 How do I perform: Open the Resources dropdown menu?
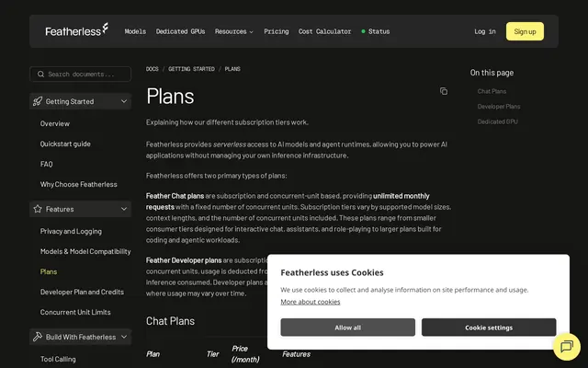coord(234,31)
